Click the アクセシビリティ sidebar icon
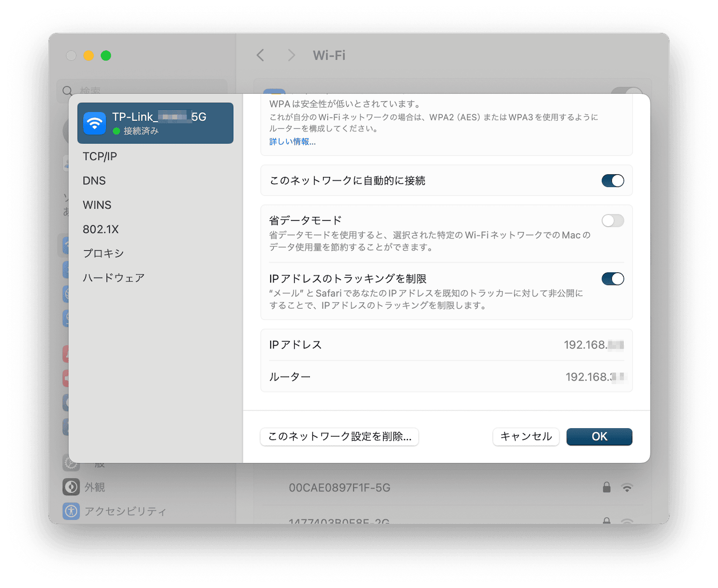 71,511
